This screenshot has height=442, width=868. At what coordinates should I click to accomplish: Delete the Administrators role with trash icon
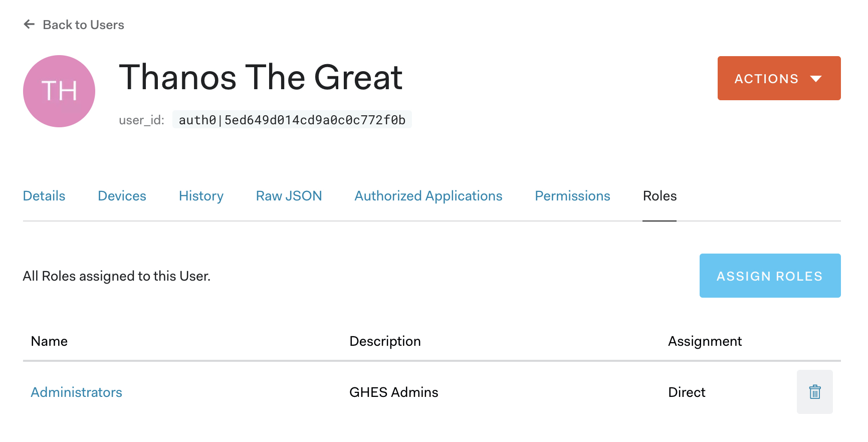click(x=814, y=392)
